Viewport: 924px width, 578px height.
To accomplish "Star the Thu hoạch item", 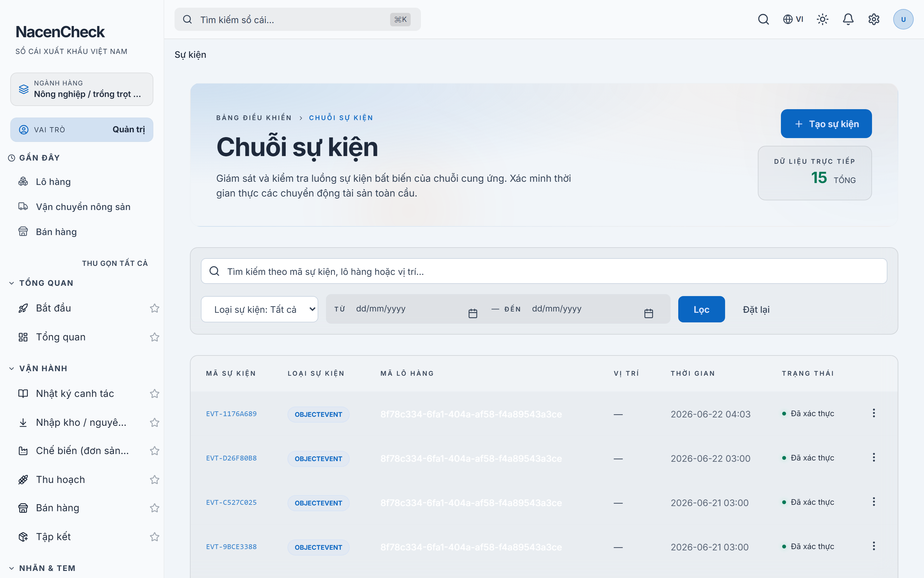I will (x=154, y=479).
